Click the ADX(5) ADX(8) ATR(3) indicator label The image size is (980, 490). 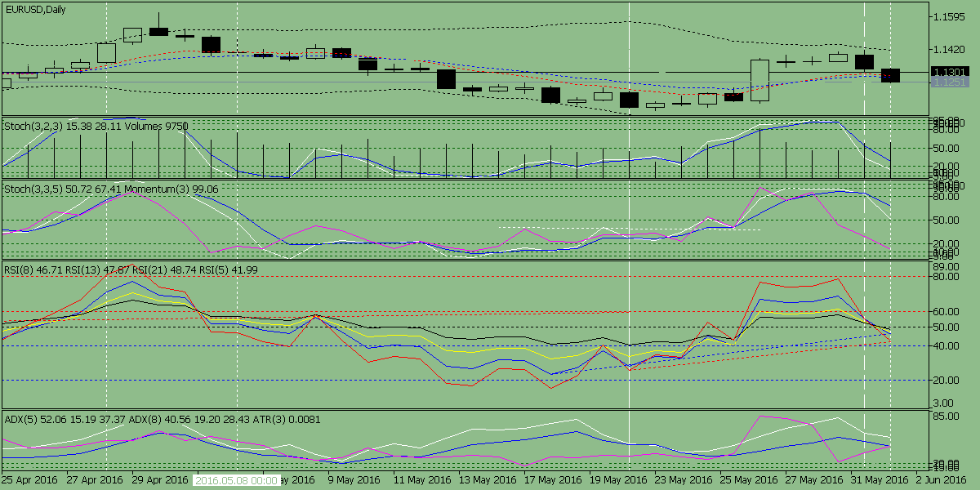163,419
